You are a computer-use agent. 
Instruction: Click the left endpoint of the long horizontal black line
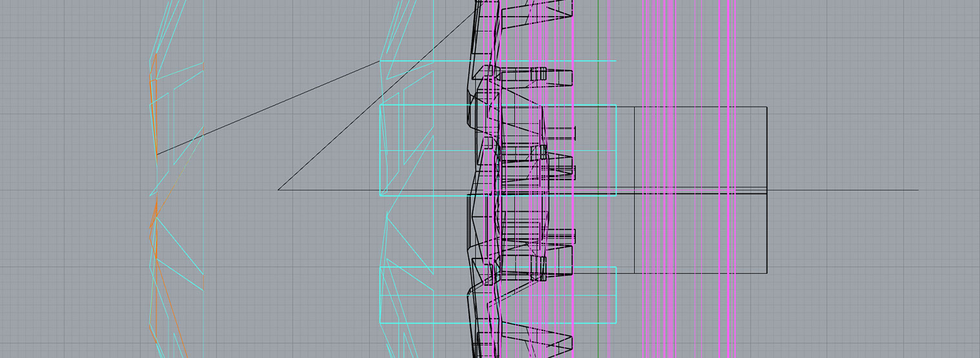tap(278, 190)
